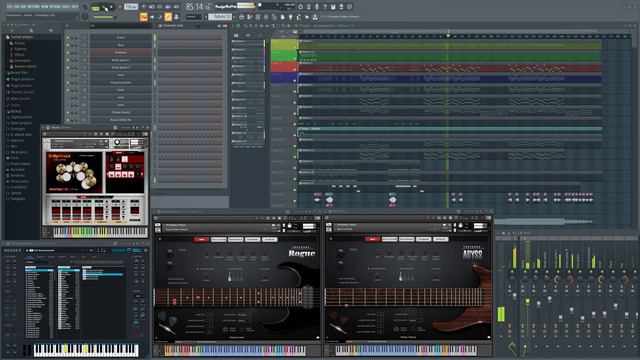Click the playlist playhead marker on the timeline
This screenshot has height=360, width=640.
click(448, 36)
